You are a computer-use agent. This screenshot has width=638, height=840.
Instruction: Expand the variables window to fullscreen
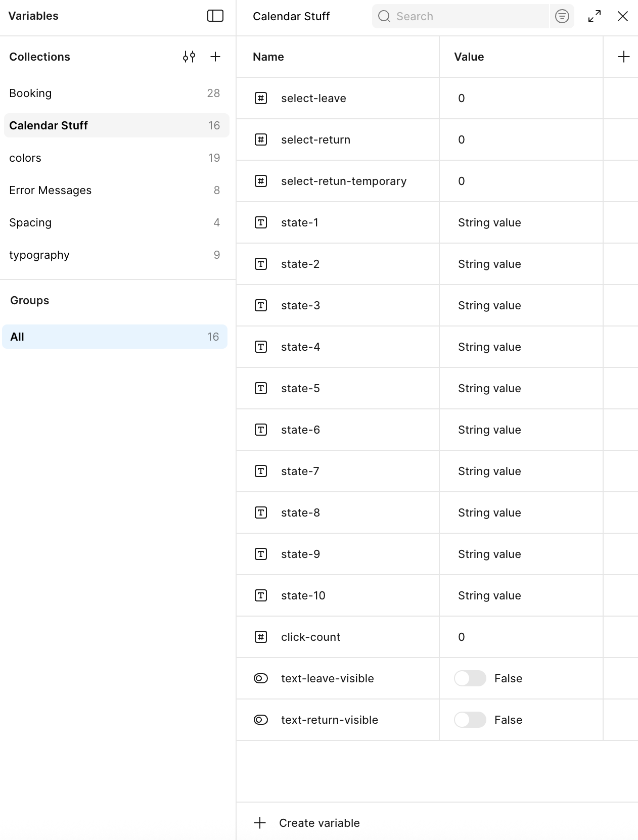click(x=595, y=16)
